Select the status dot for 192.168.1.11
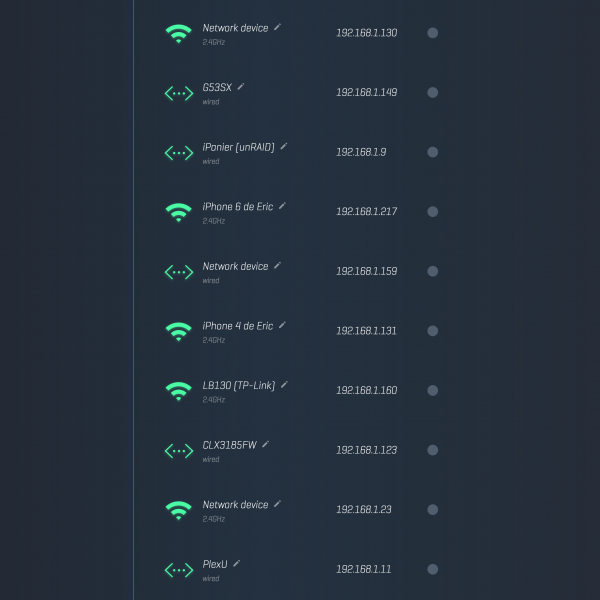 pyautogui.click(x=433, y=569)
